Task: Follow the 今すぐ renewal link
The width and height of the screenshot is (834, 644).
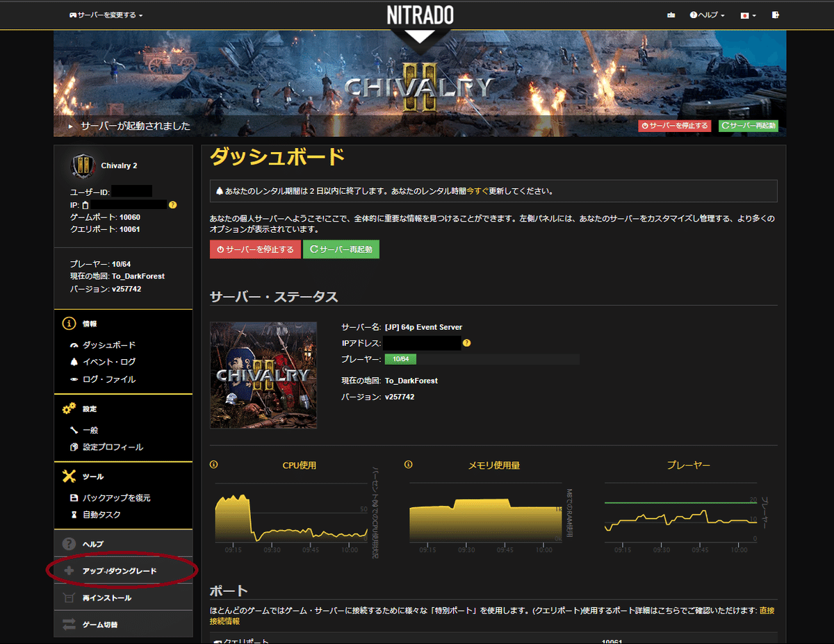Action: tap(478, 191)
